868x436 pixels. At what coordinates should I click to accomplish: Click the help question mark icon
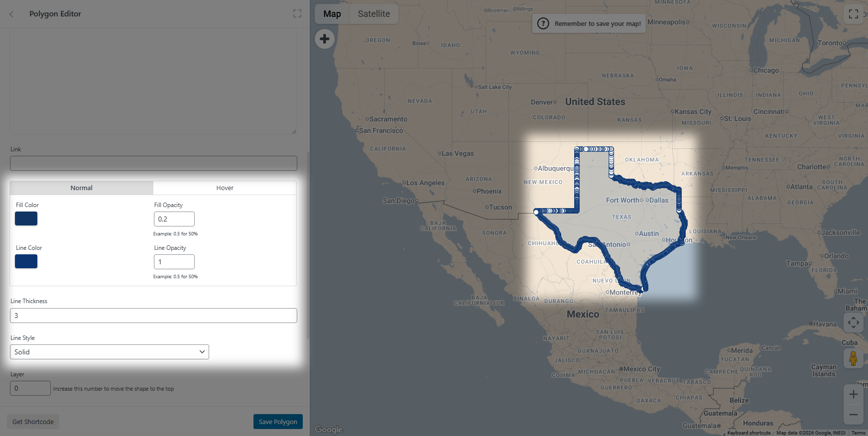tap(543, 23)
